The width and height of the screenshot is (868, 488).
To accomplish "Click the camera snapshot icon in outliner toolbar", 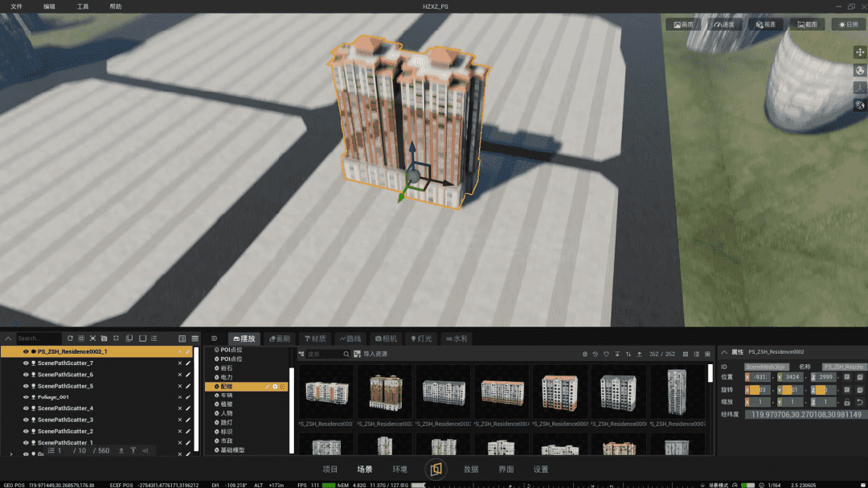I will [104, 338].
